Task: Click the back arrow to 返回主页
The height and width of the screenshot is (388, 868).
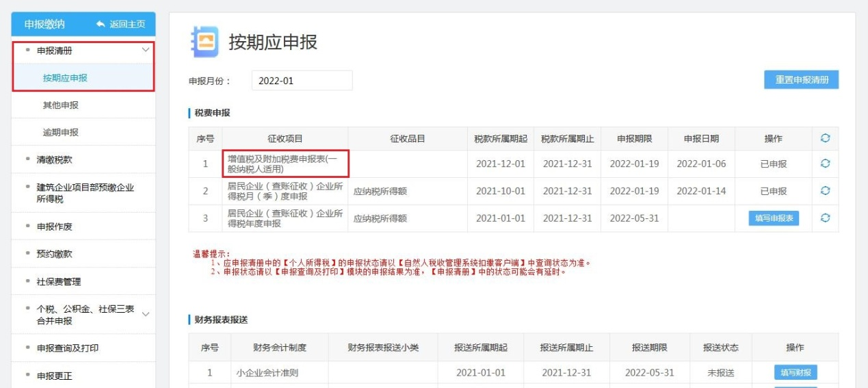Action: [x=101, y=24]
